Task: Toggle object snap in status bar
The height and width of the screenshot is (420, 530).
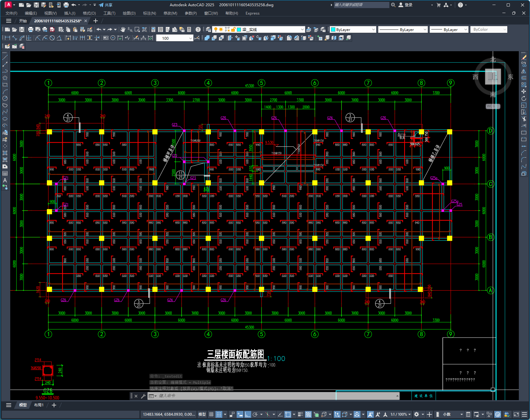Action: pos(288,414)
